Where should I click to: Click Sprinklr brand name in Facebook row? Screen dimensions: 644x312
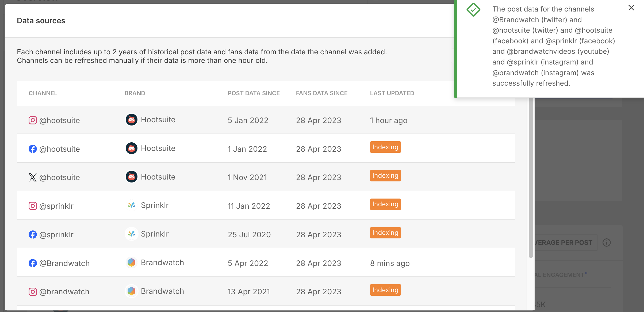pos(155,234)
